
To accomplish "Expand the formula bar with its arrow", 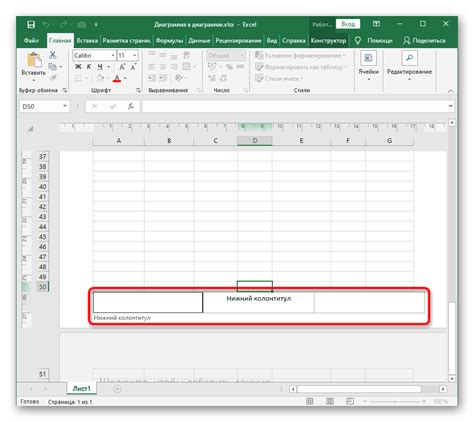I will coord(451,106).
